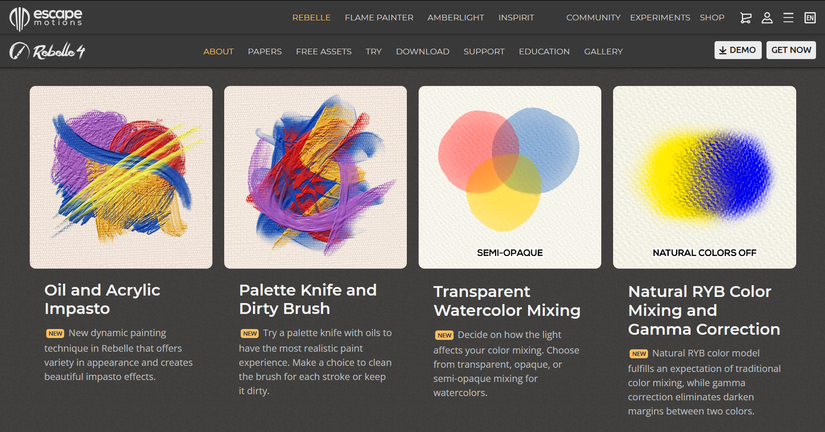The image size is (825, 432).
Task: Click the Oil and Acrylic Impasto heading
Action: tap(102, 299)
